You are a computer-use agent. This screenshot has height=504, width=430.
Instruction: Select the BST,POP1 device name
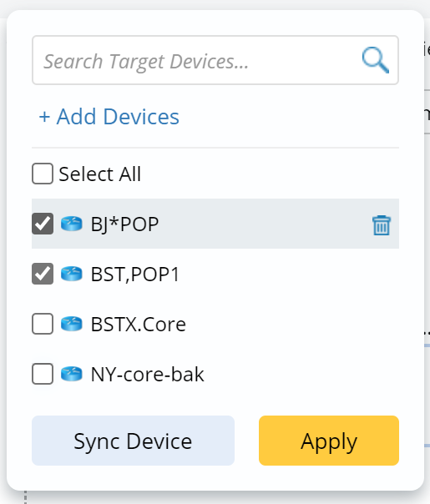coord(135,275)
